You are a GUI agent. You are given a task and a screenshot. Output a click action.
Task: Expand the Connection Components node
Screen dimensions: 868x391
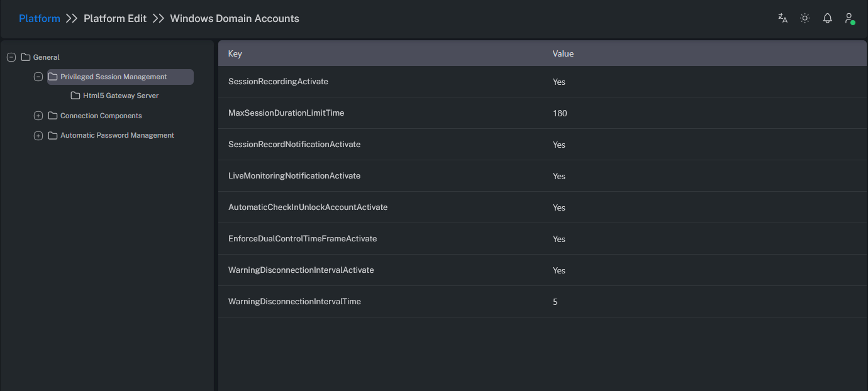coord(38,116)
